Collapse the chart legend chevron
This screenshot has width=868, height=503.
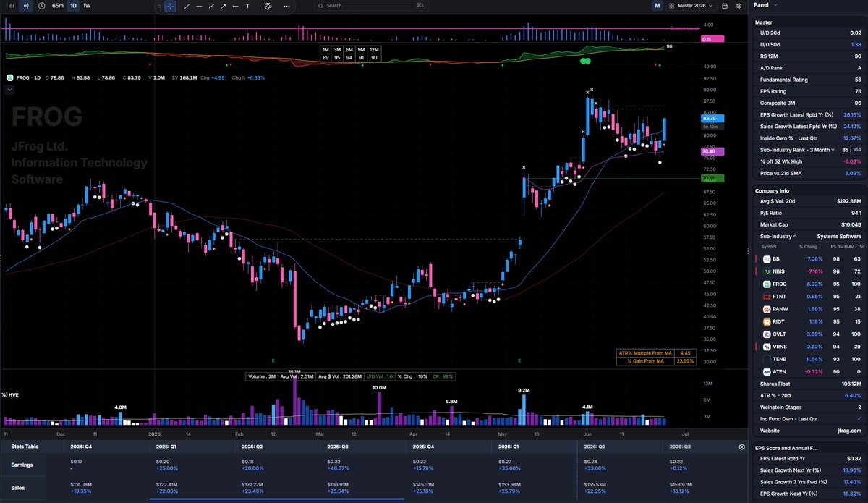[9, 90]
